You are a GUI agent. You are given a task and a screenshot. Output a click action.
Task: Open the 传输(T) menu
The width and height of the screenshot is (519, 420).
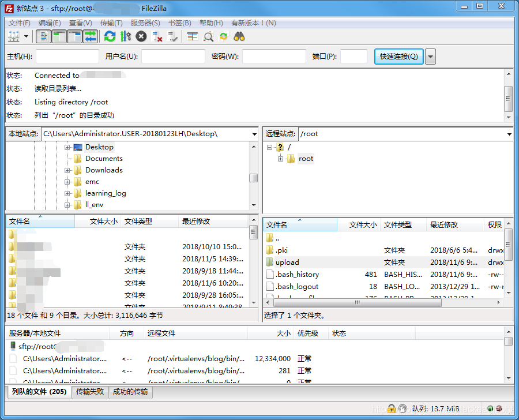coord(111,23)
